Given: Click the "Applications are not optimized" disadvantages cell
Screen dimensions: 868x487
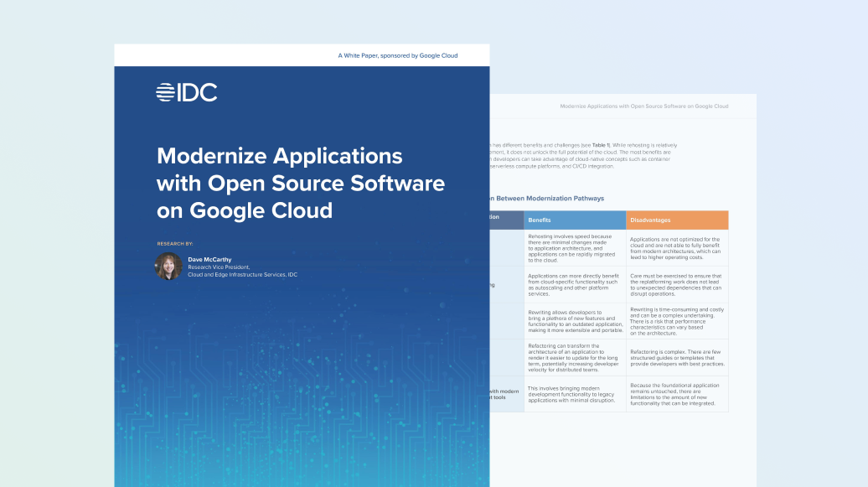Looking at the screenshot, I should [677, 248].
